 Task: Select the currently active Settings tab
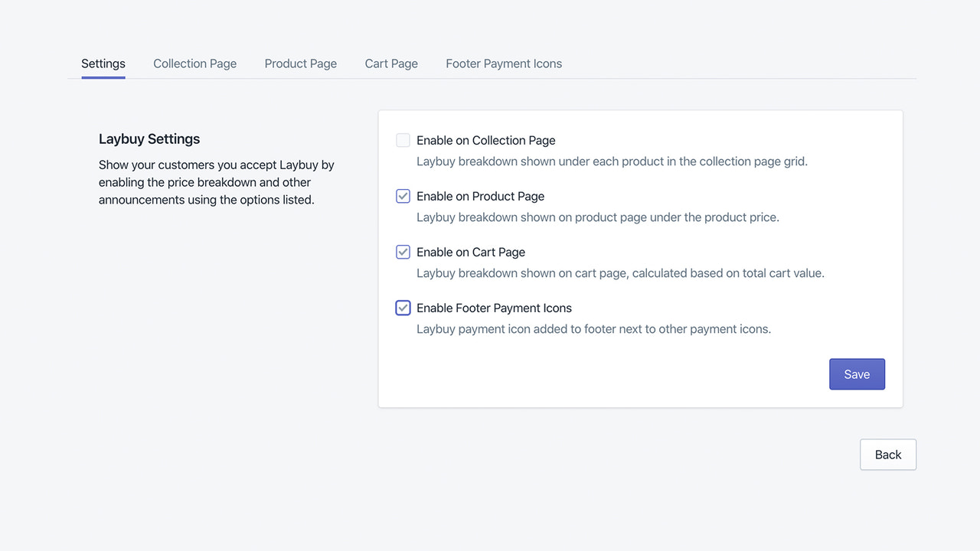pos(103,64)
